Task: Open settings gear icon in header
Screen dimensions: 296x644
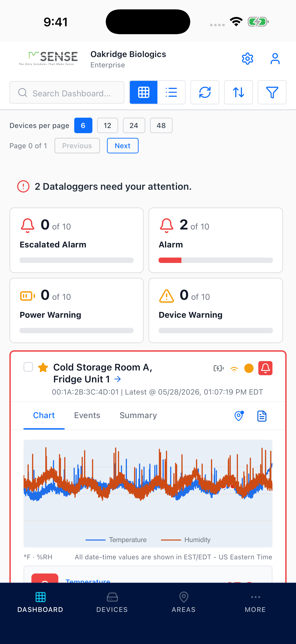Action: point(247,59)
